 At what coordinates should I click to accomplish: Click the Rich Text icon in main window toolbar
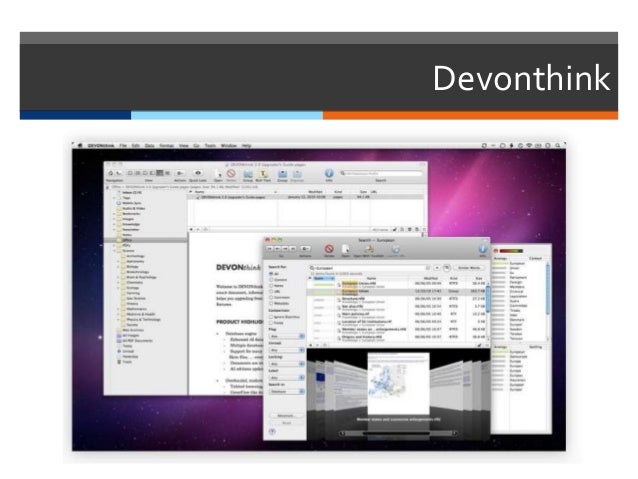[x=264, y=174]
